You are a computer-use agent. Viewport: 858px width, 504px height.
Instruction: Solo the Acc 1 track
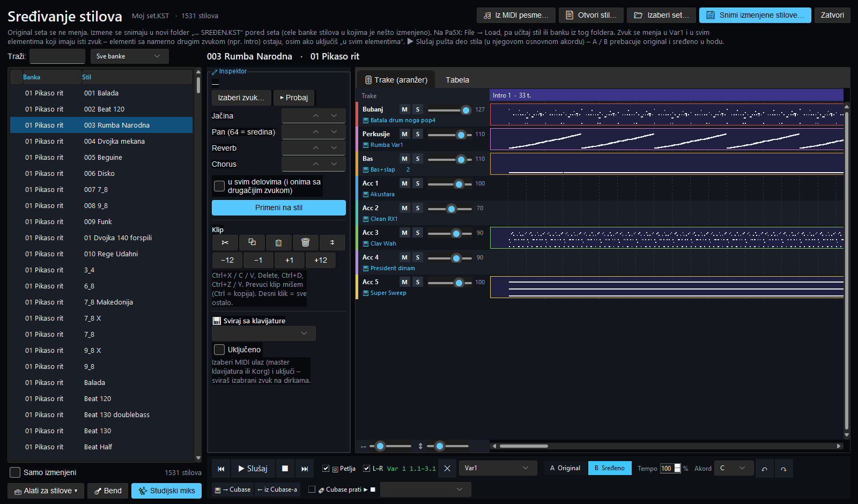click(418, 183)
